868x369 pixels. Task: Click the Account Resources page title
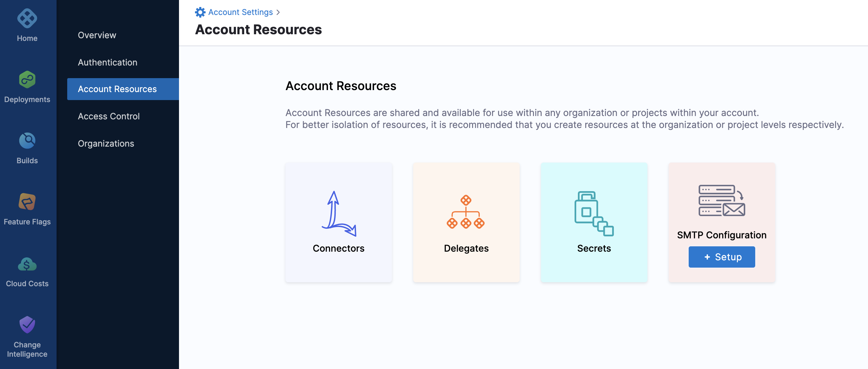pyautogui.click(x=259, y=30)
